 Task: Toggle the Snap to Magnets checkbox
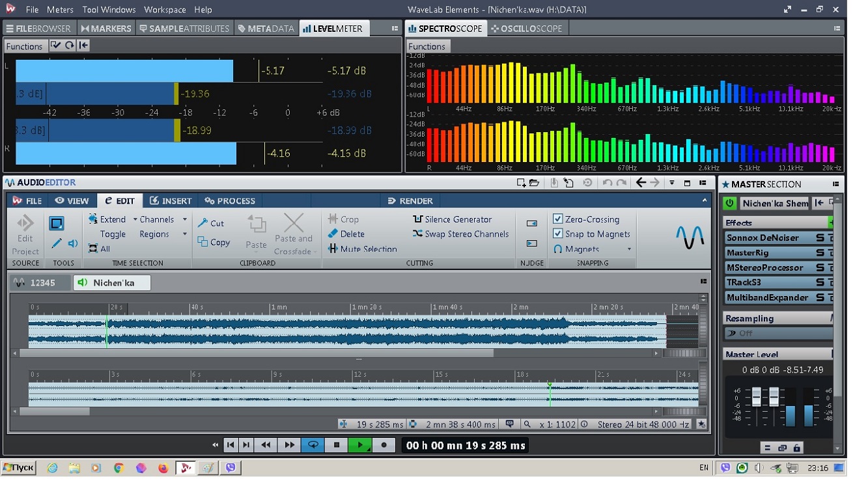[558, 234]
